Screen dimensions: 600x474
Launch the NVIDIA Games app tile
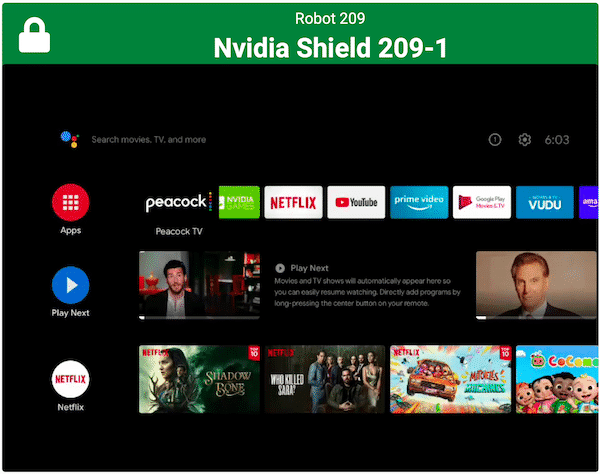[x=239, y=202]
